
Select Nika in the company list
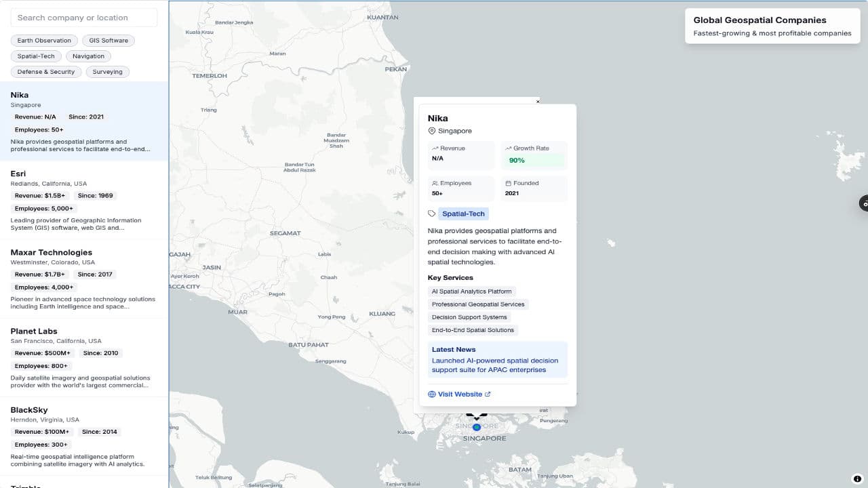[x=84, y=121]
